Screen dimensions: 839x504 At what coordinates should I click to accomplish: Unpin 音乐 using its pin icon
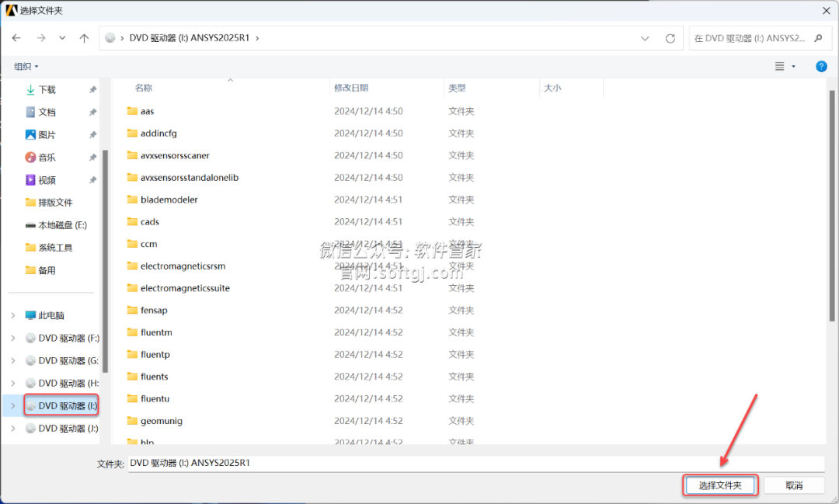[92, 158]
